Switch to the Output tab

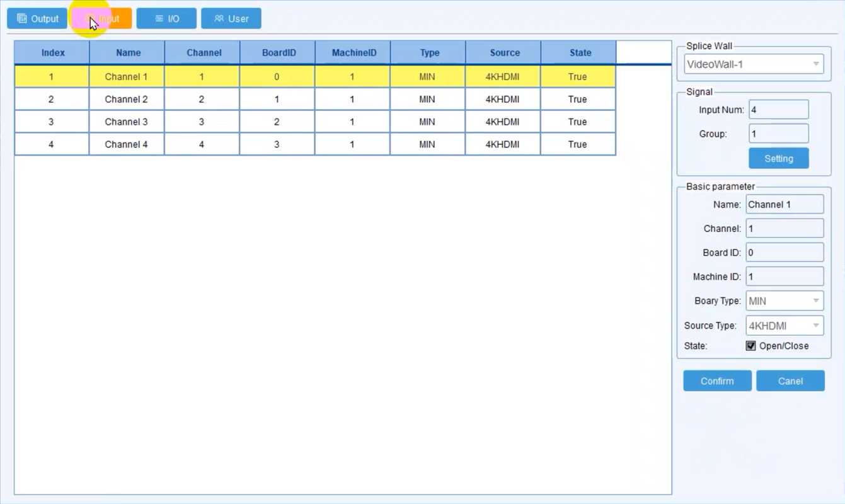[37, 19]
